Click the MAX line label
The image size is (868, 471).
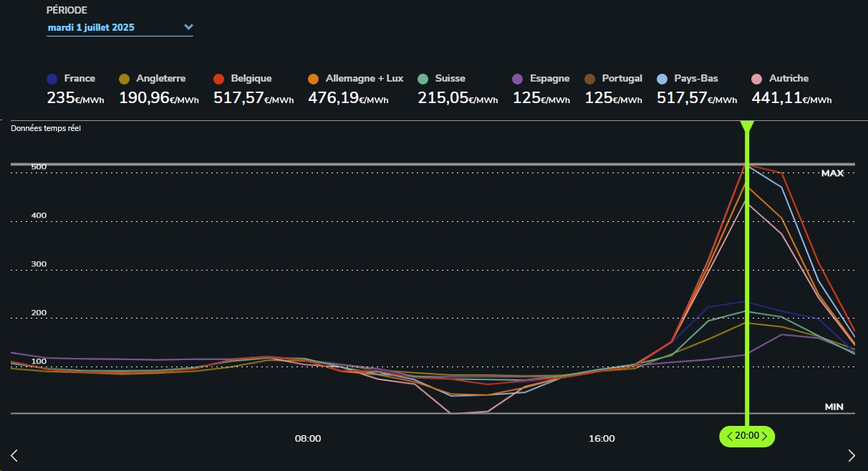(x=833, y=173)
